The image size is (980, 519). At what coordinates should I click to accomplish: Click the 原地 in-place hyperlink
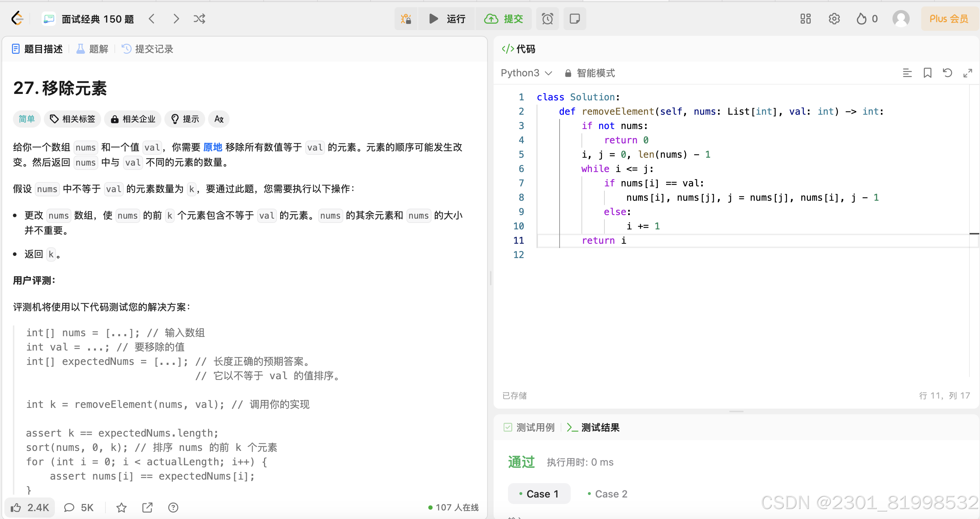coord(213,147)
